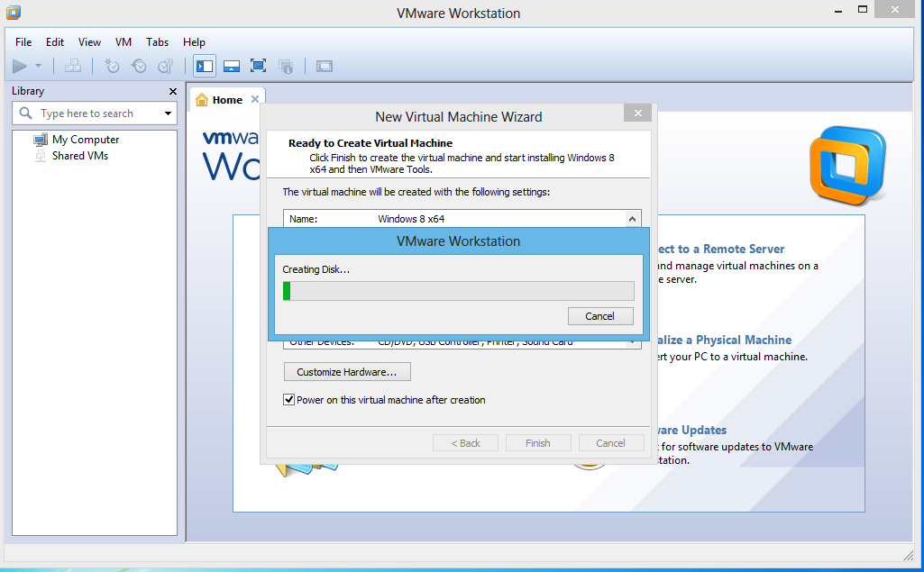Open the File menu
The height and width of the screenshot is (572, 924).
[x=23, y=42]
